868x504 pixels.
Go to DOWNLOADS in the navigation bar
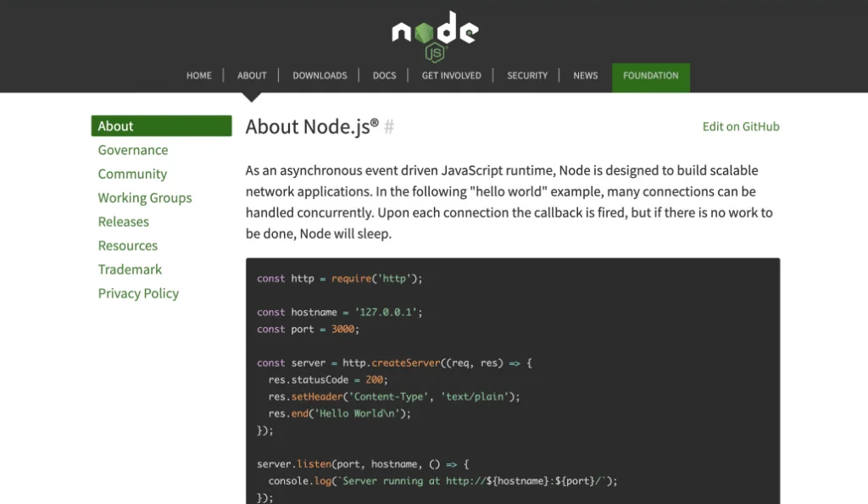coord(320,75)
